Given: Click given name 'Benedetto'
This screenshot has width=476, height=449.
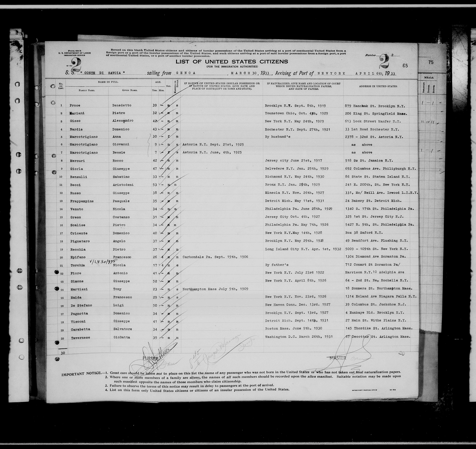Looking at the screenshot, I should click(122, 105).
